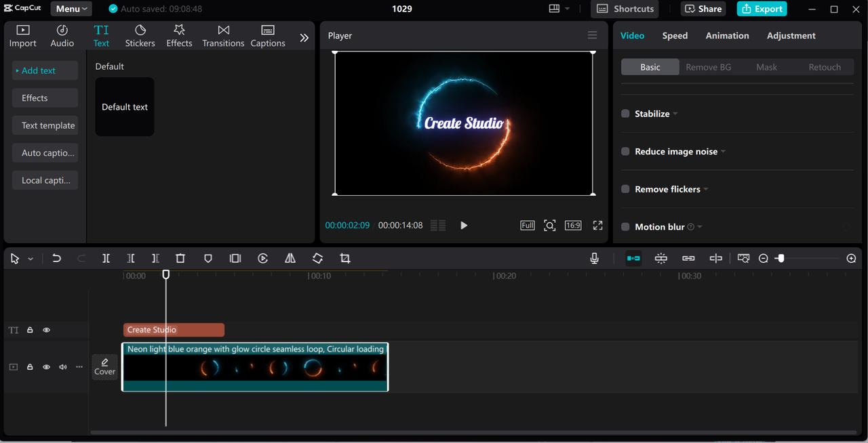Viewport: 868px width, 443px height.
Task: Toggle the main track magnet
Action: (633, 258)
